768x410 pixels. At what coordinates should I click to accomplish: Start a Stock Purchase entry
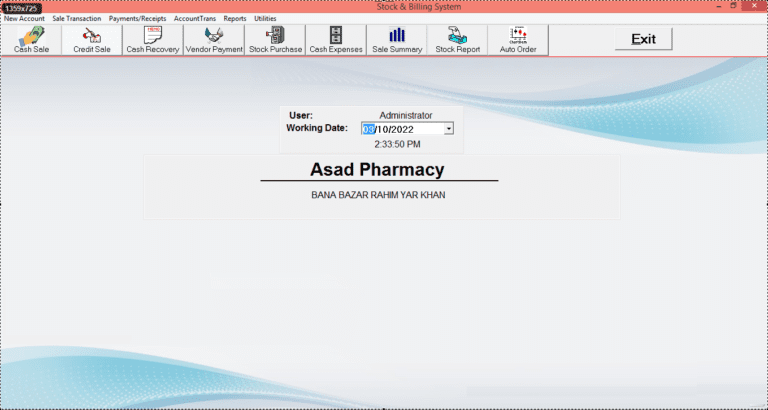(275, 40)
